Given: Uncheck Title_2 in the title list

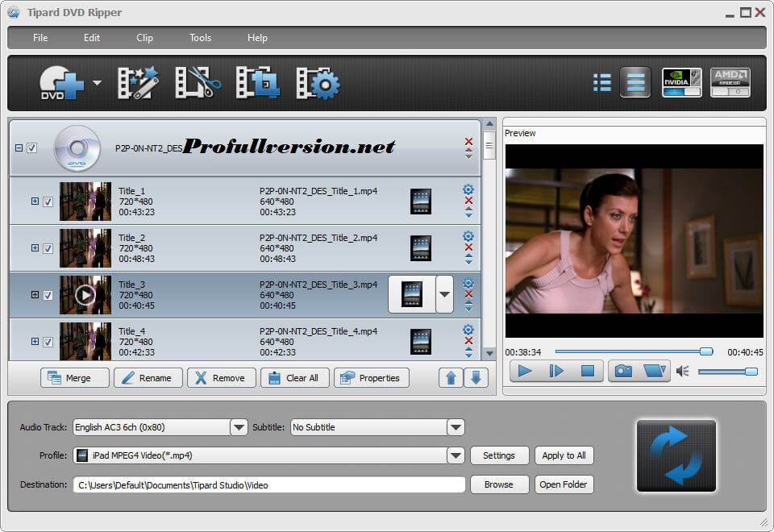Looking at the screenshot, I should point(48,247).
